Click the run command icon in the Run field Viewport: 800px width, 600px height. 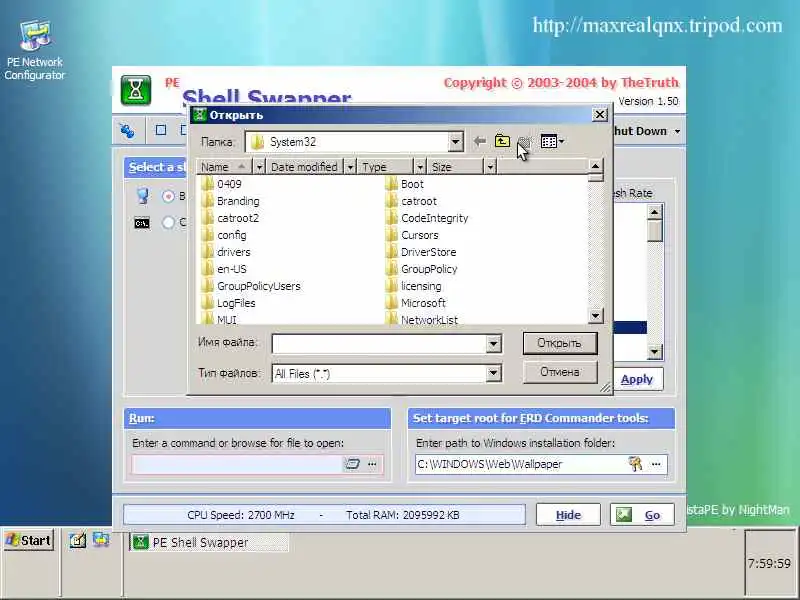[352, 464]
